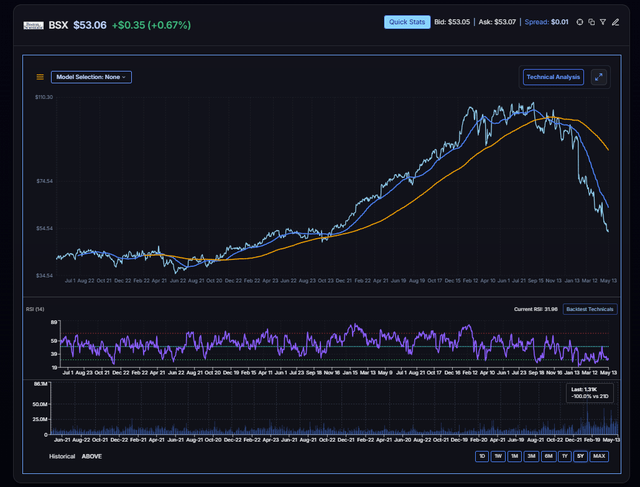Click the Historical label
Viewport: 640px width, 487px height.
pyautogui.click(x=62, y=456)
